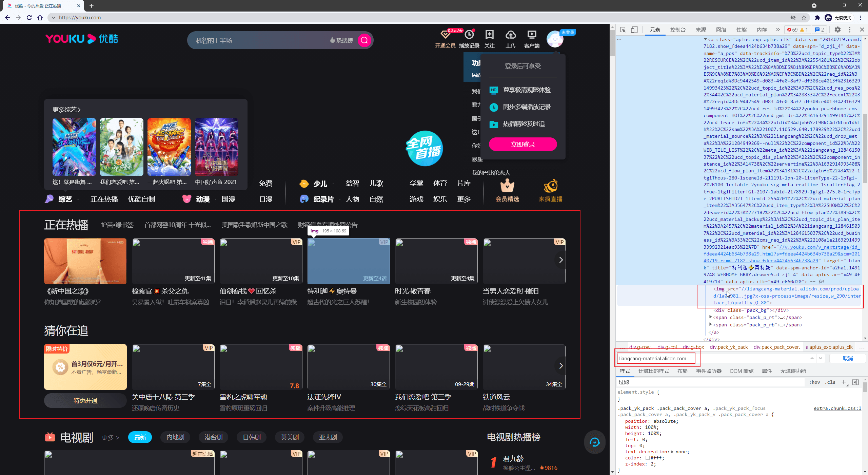Activate DevTools inspect element picker
This screenshot has height=475, width=868.
(x=623, y=30)
